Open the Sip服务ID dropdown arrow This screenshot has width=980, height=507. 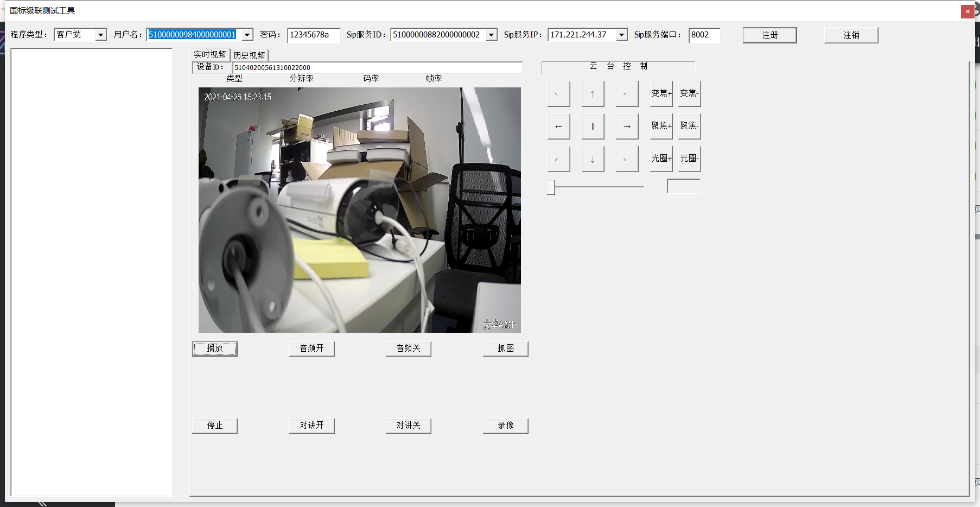[x=492, y=35]
